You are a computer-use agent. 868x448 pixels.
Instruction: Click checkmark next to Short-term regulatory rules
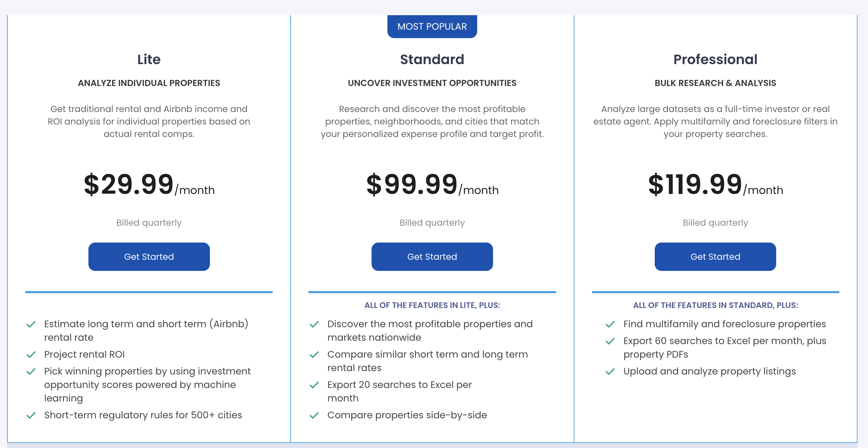(x=31, y=415)
